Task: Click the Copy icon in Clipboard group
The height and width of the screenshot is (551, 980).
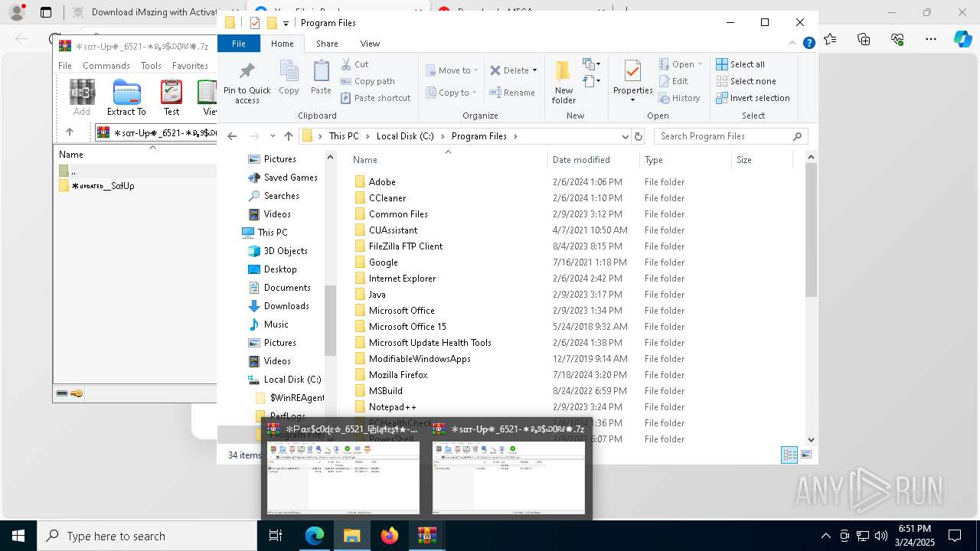Action: [289, 78]
